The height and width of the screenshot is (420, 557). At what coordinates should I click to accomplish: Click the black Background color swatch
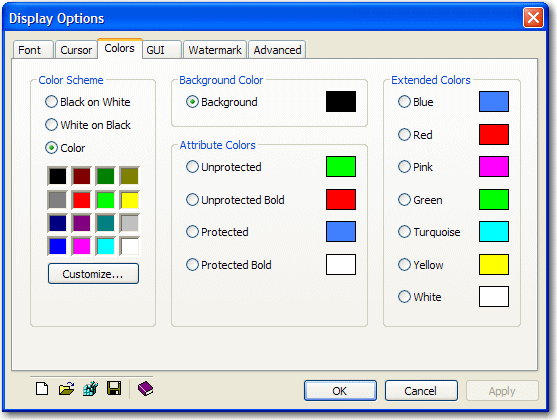[341, 102]
